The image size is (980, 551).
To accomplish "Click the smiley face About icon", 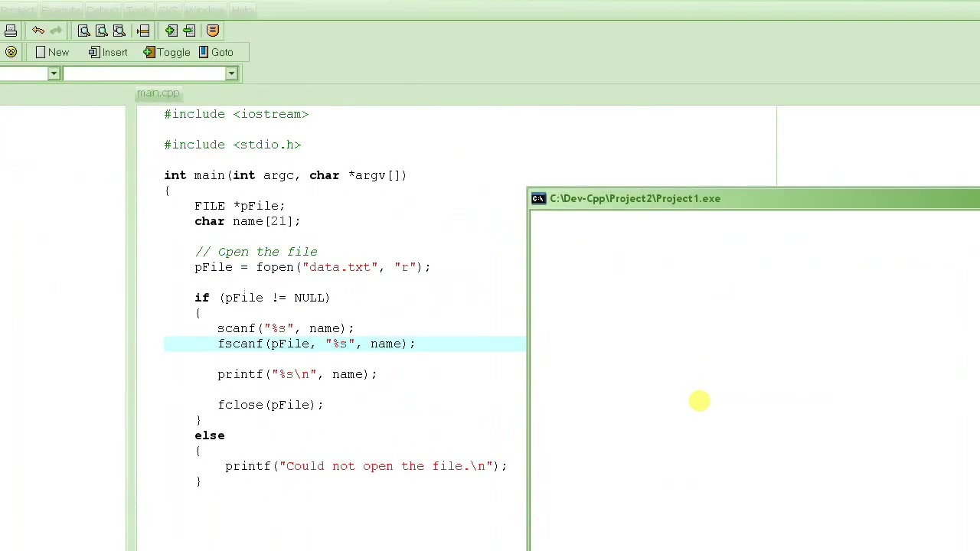I will (11, 52).
